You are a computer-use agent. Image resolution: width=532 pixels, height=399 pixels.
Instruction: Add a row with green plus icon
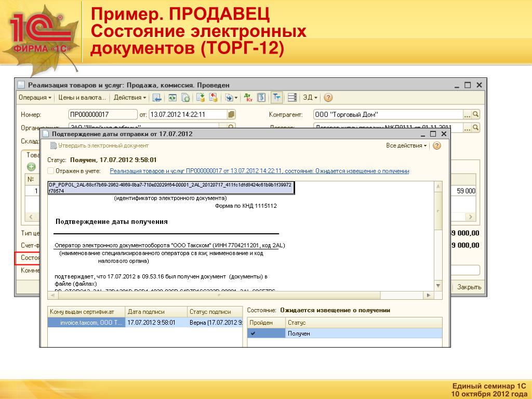(x=31, y=167)
